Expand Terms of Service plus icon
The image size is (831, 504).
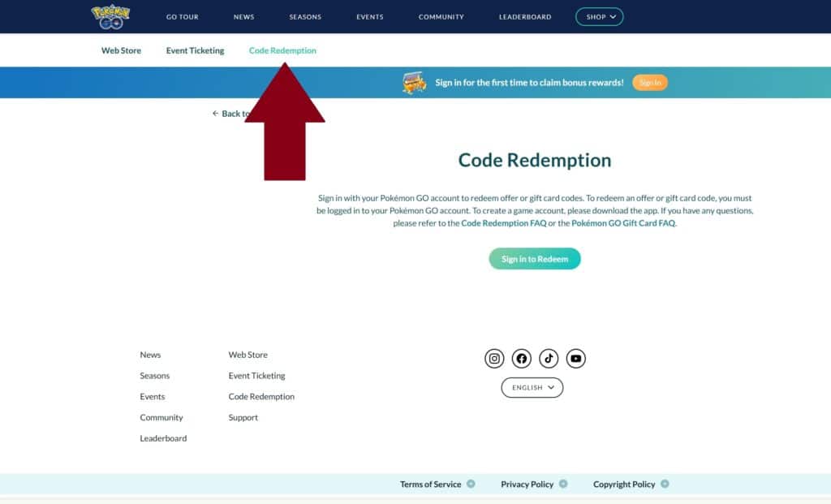pos(471,484)
